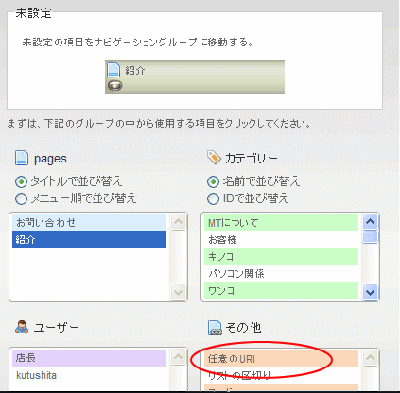Click the その他 list scroll-up arrow
Screen dimensions: 400x393
[370, 358]
